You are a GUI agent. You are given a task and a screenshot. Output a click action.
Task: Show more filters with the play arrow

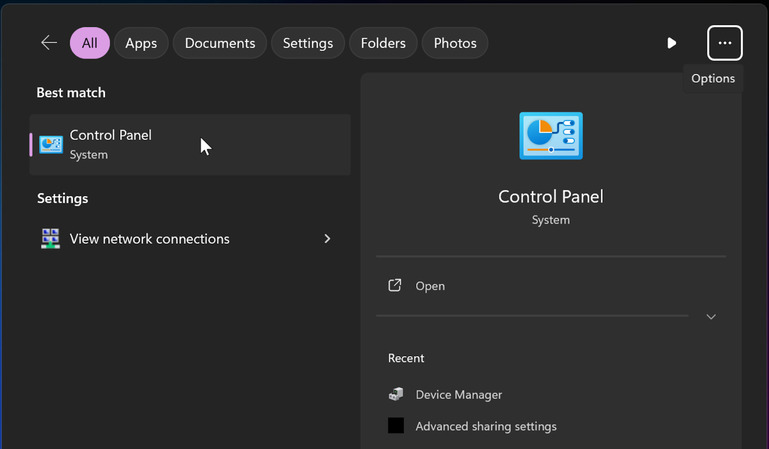672,43
